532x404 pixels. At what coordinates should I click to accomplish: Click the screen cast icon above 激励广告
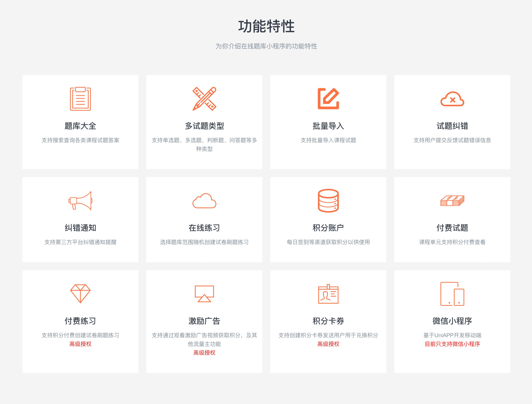pyautogui.click(x=204, y=294)
